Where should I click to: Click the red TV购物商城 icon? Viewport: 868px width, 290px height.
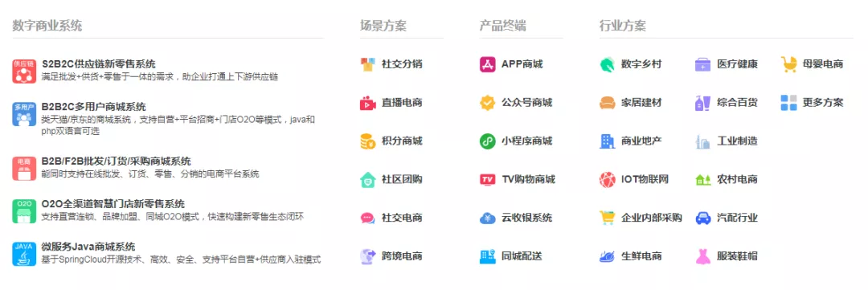point(488,179)
